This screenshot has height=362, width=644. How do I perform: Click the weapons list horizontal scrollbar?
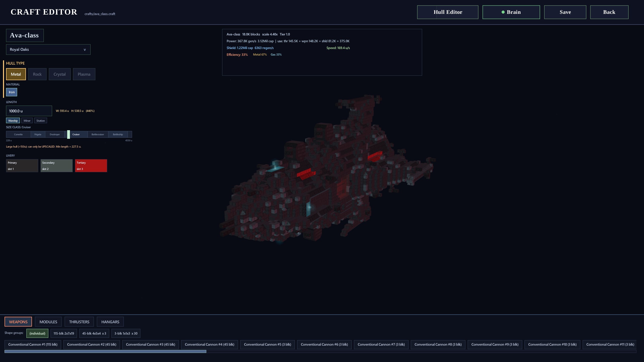(x=105, y=351)
